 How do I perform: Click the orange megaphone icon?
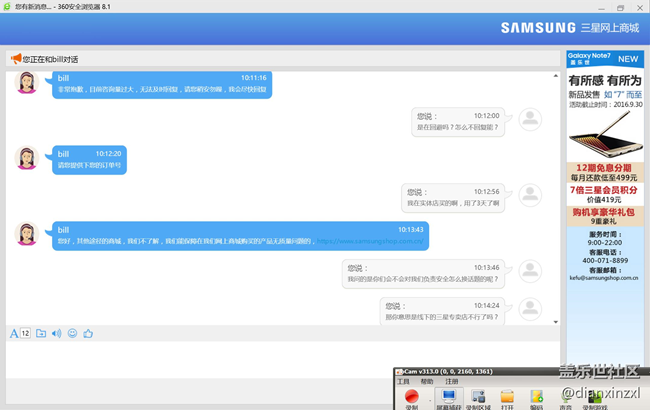[16, 58]
